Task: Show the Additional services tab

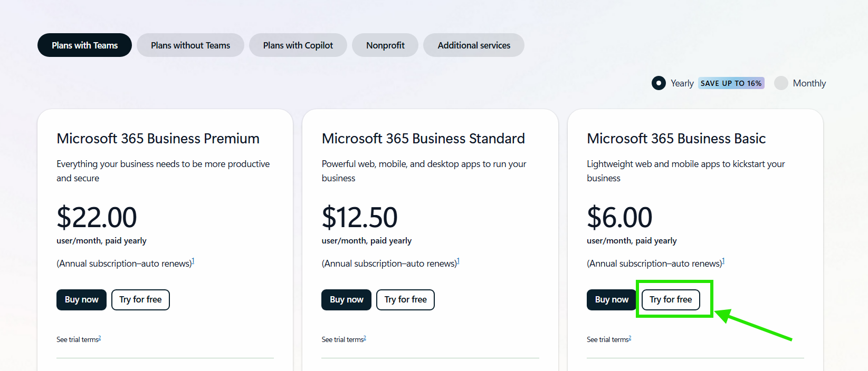Action: [473, 45]
